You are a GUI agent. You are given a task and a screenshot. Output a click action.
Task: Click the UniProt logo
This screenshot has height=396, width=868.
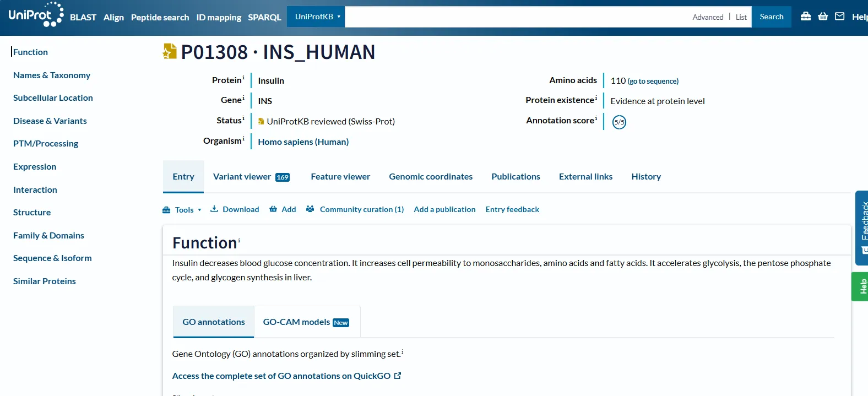[x=35, y=15]
